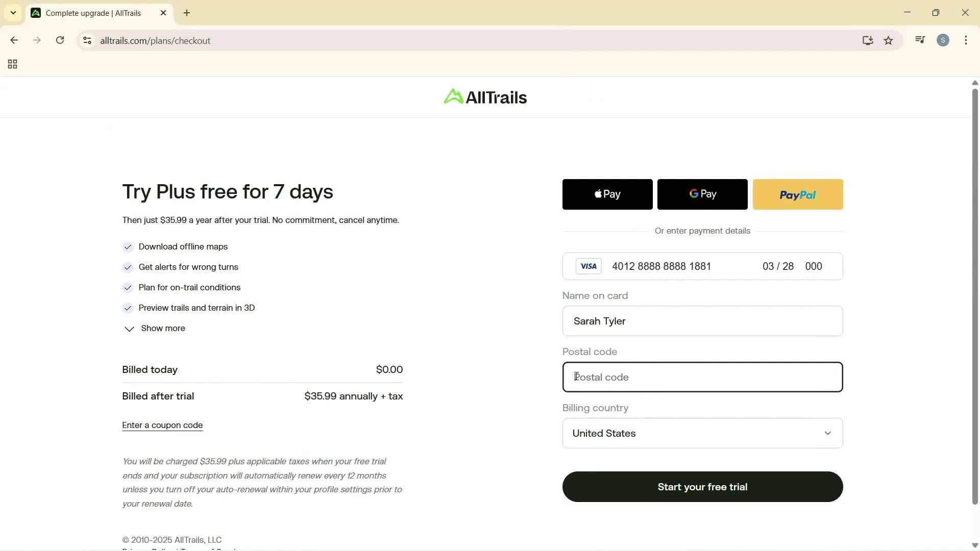The image size is (980, 551).
Task: Open Chrome's three-dot menu
Action: pyautogui.click(x=966, y=40)
